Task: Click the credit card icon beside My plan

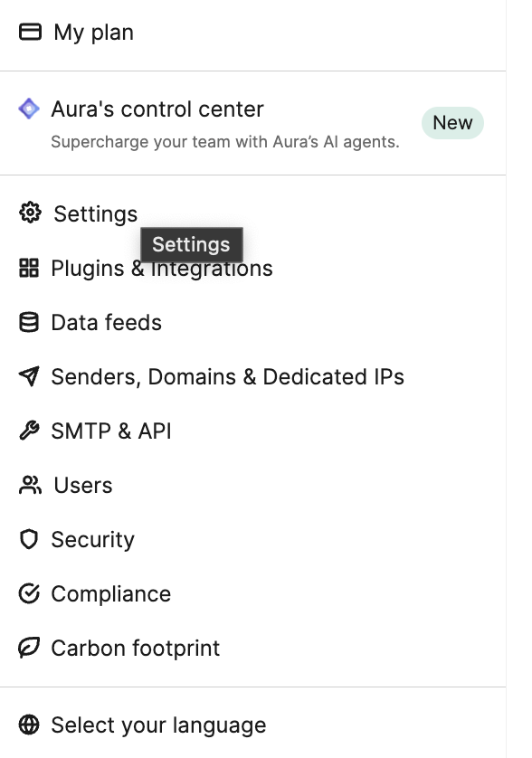Action: pos(30,32)
